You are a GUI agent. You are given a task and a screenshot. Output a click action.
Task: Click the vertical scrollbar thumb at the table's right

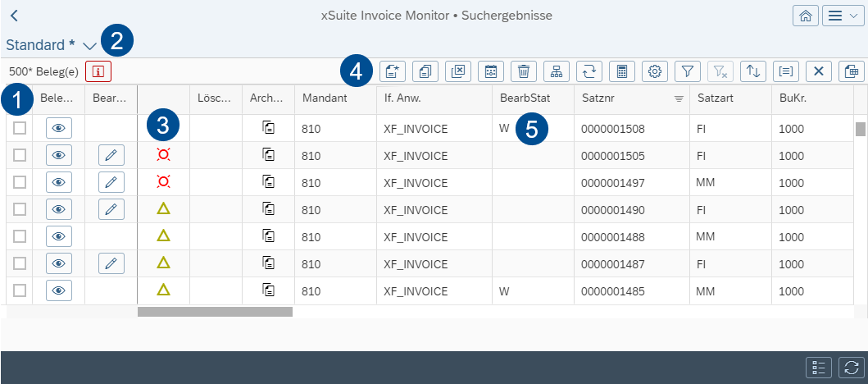[861, 129]
